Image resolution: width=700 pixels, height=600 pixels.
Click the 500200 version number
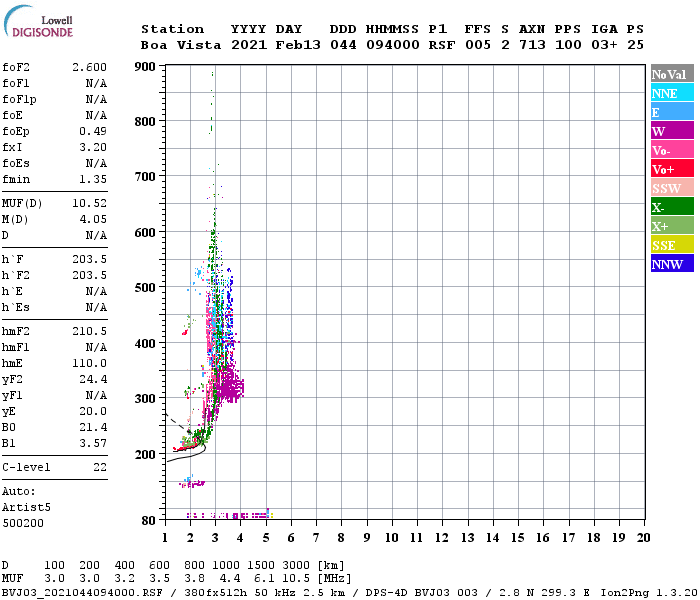click(x=23, y=523)
